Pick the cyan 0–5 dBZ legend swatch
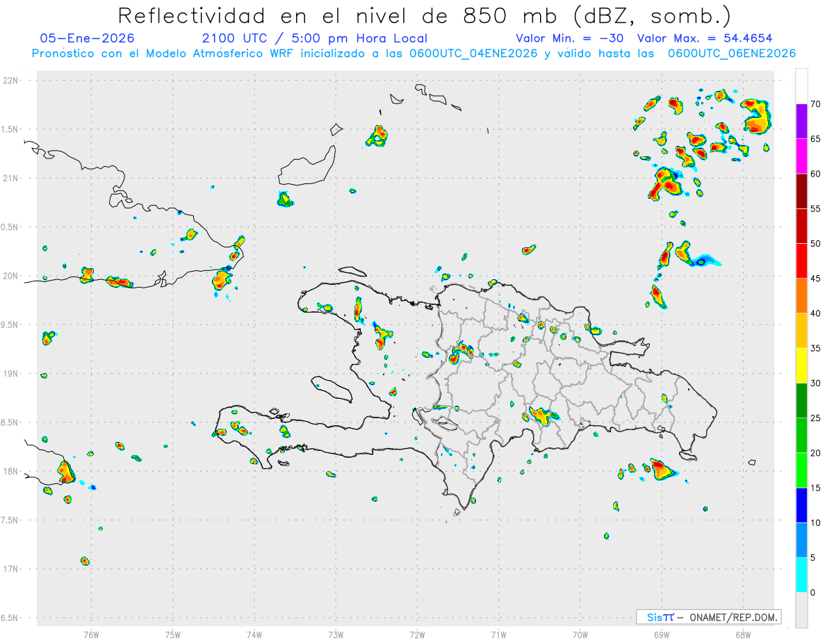 click(x=801, y=575)
